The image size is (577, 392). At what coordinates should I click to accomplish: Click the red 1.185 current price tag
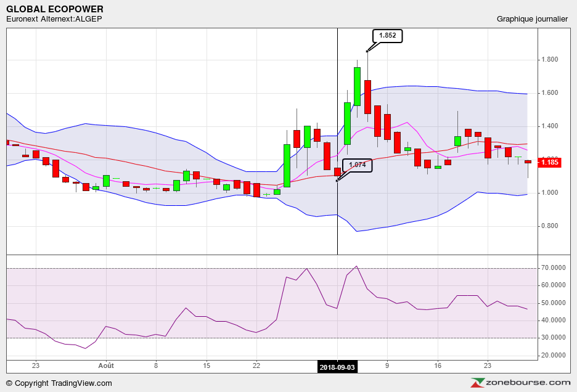click(x=549, y=162)
